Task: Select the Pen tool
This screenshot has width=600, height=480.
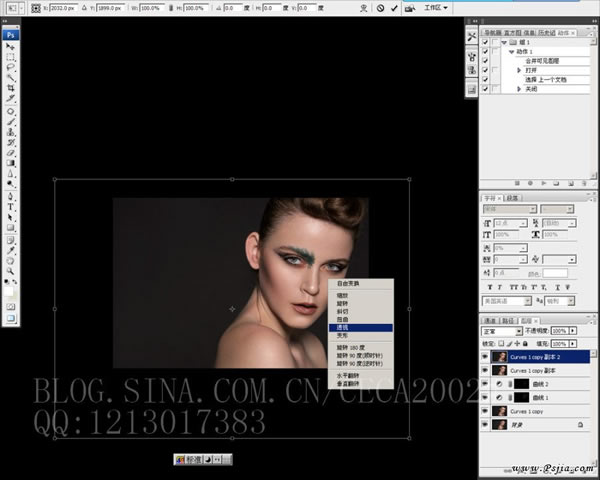Action: click(10, 197)
